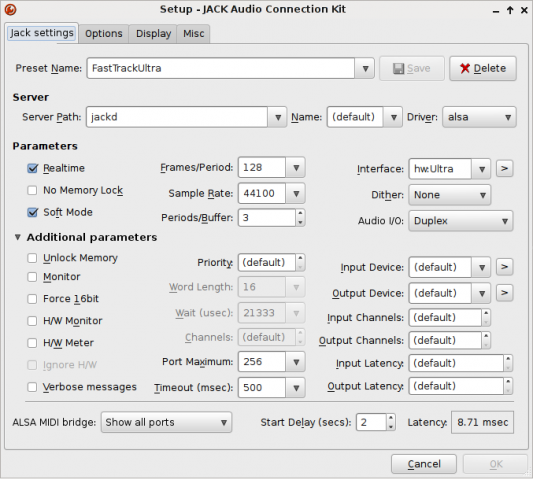
Task: Open the ALSA MIDI bridge dropdown
Action: 167,422
